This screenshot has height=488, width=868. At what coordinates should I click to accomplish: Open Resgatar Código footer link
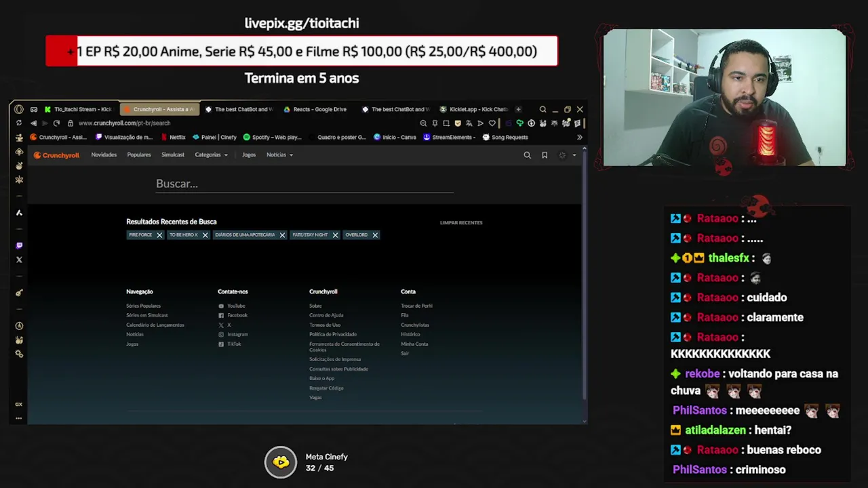(x=326, y=388)
